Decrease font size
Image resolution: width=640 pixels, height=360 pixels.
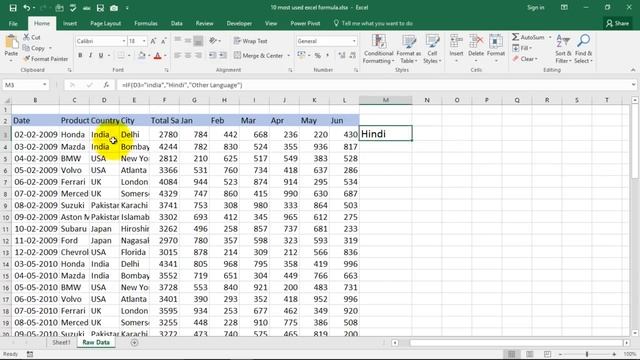164,41
